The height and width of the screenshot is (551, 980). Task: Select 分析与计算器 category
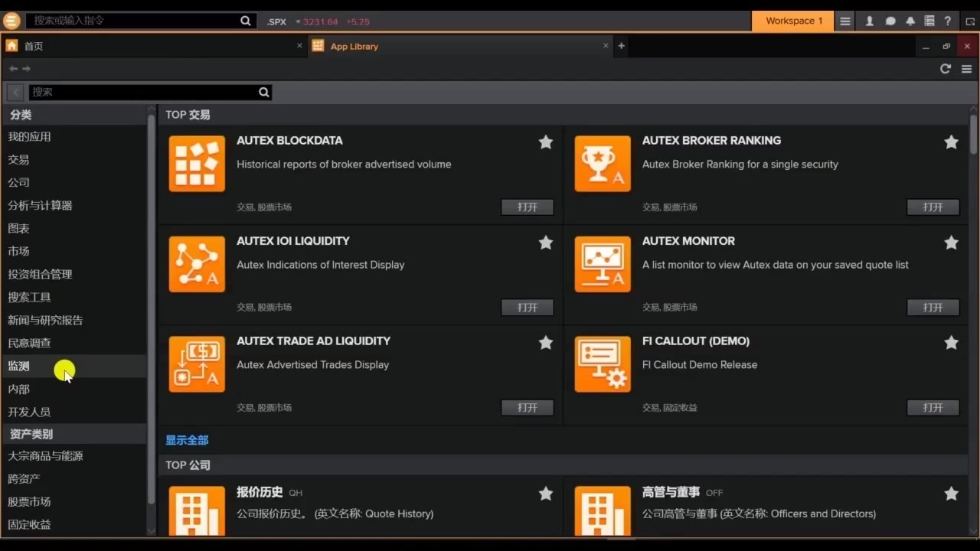click(x=73, y=205)
